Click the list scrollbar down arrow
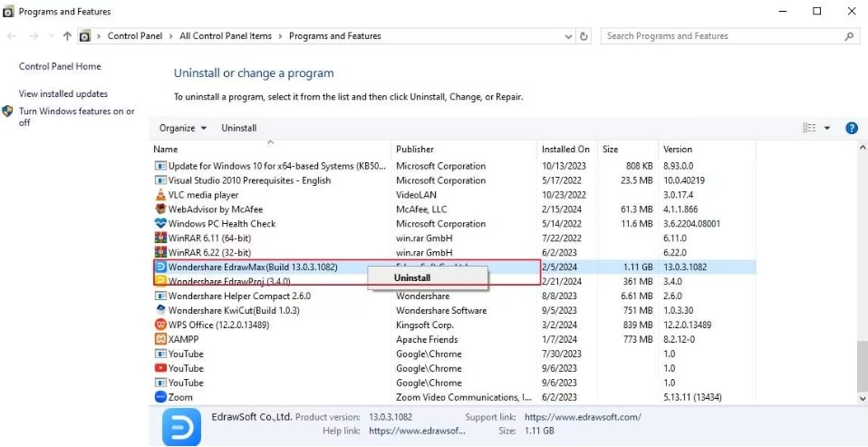This screenshot has height=447, width=868. 862,398
